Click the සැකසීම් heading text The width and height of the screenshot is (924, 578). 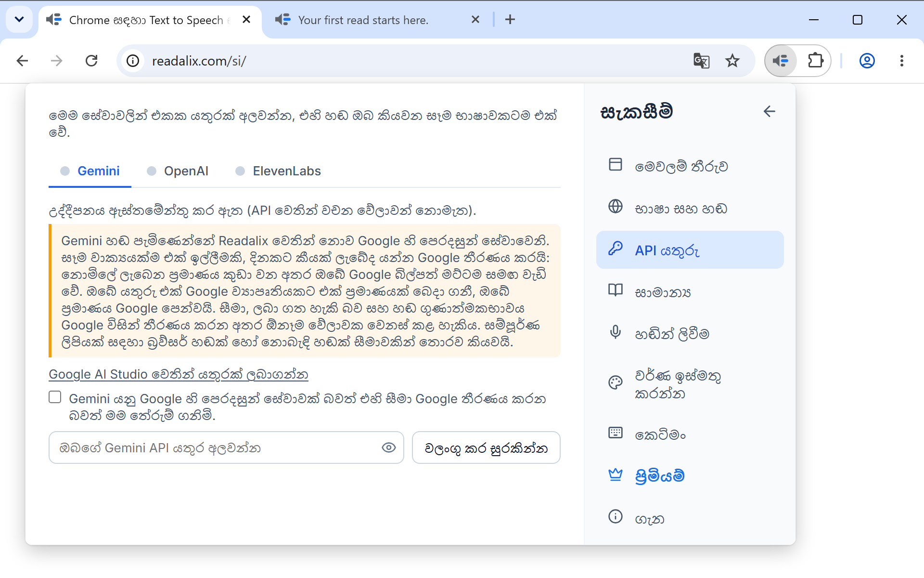tap(636, 112)
